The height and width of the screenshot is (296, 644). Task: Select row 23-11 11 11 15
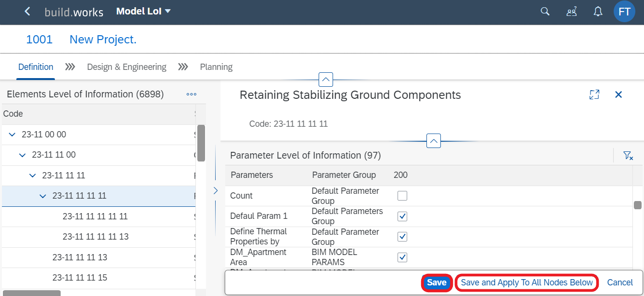[98, 278]
